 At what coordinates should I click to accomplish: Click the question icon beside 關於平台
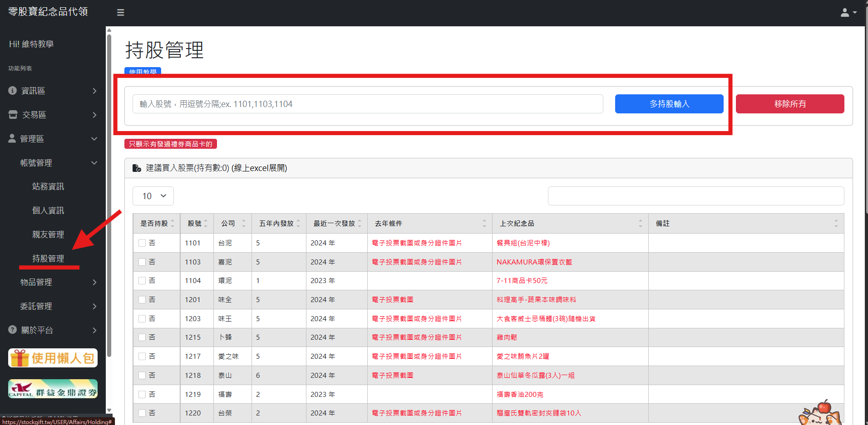tap(12, 330)
